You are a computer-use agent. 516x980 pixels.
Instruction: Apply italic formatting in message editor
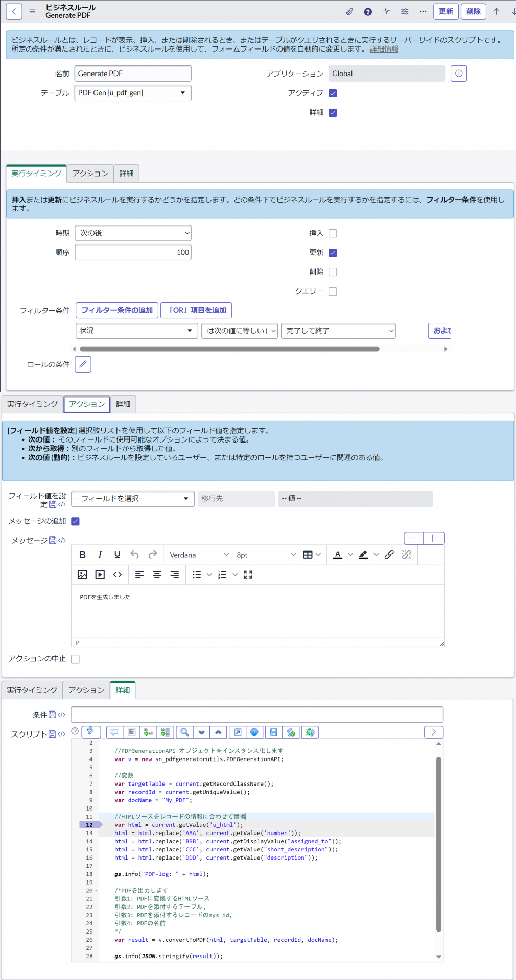[x=100, y=555]
